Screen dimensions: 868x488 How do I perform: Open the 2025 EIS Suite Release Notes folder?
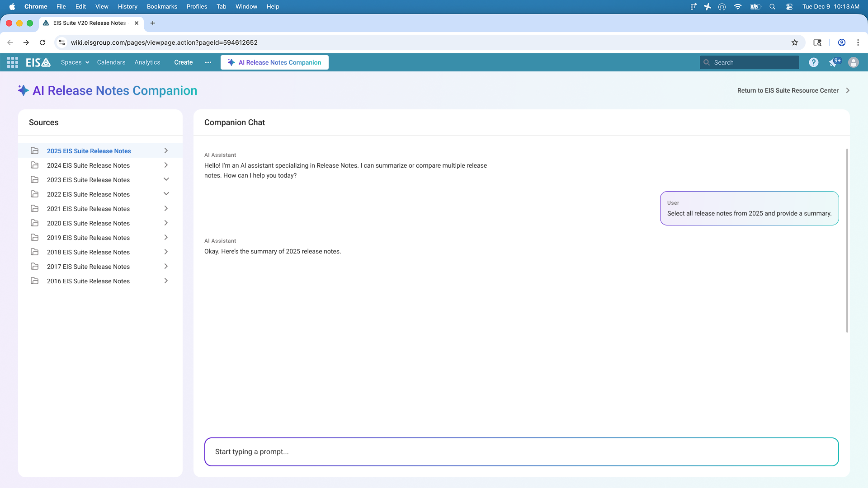tap(89, 151)
